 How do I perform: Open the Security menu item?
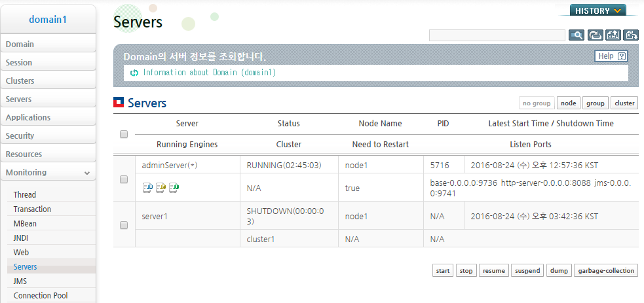tap(48, 135)
